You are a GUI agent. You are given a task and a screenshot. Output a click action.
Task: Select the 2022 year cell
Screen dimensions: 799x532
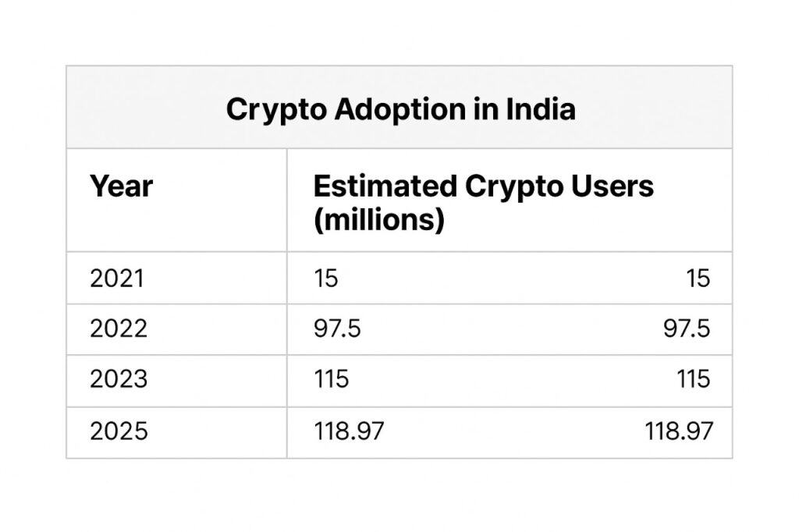coord(119,329)
